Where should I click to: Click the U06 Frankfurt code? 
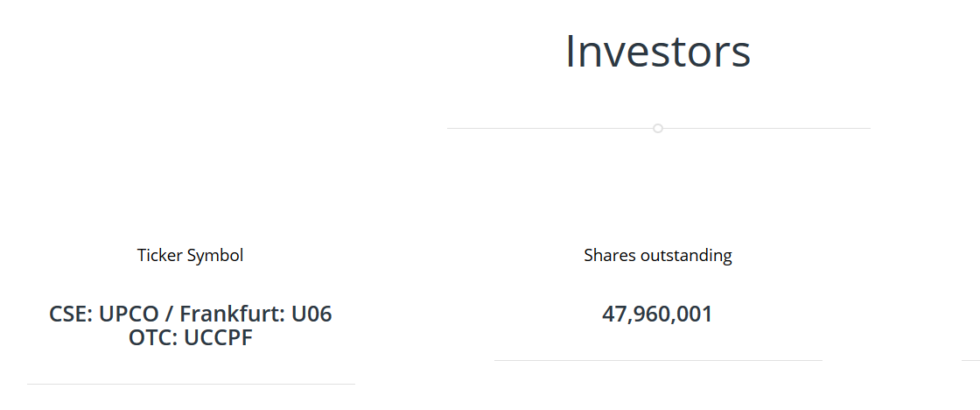coord(312,314)
